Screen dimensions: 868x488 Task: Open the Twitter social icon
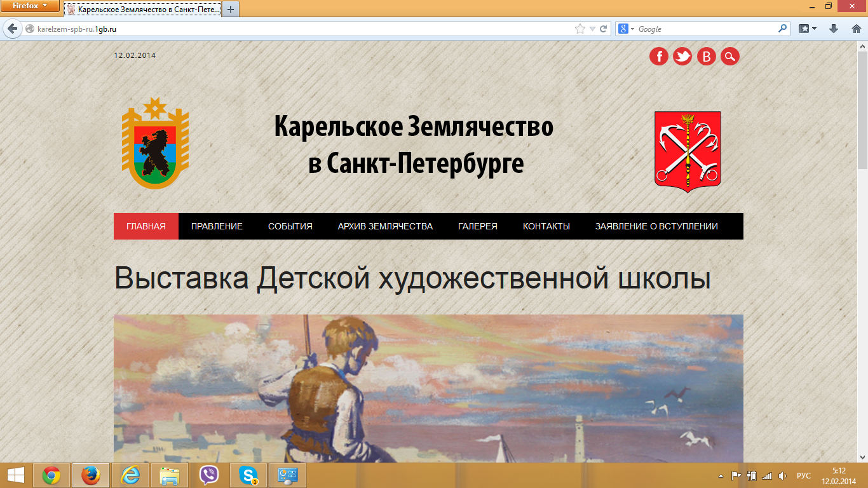point(682,57)
